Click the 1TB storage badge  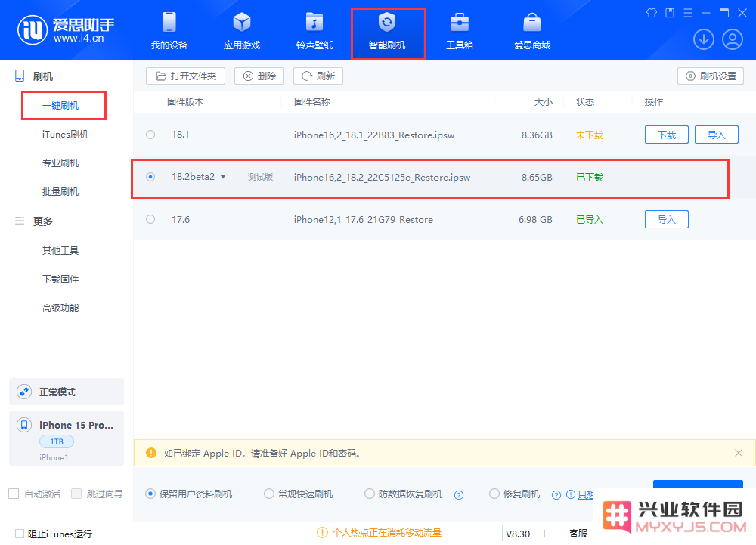[x=57, y=441]
